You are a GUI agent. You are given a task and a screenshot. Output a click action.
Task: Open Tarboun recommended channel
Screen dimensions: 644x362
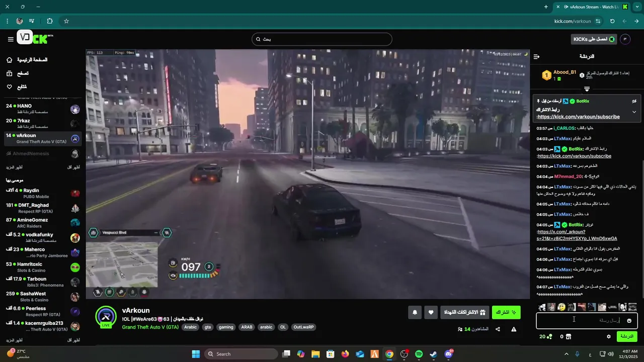pyautogui.click(x=43, y=282)
